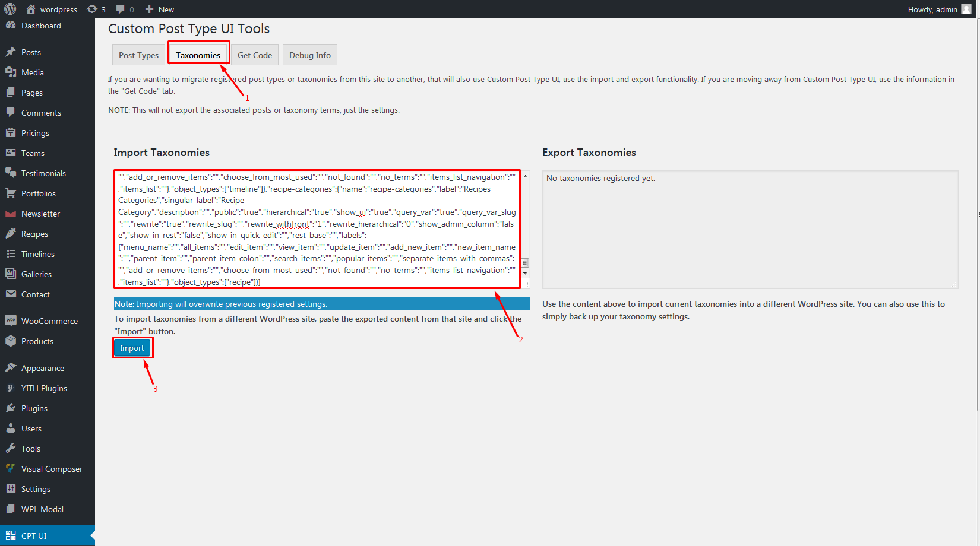Open the Settings menu label
The image size is (980, 546).
pos(36,489)
